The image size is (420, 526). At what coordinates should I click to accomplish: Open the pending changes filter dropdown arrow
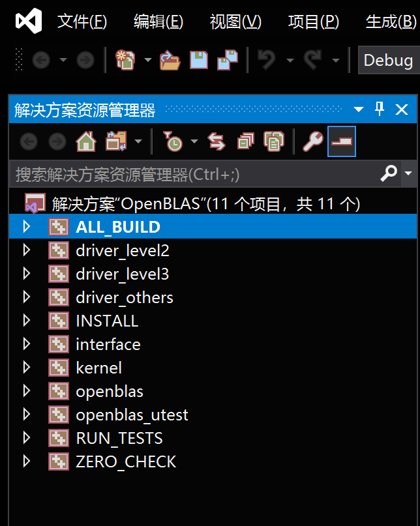(194, 141)
